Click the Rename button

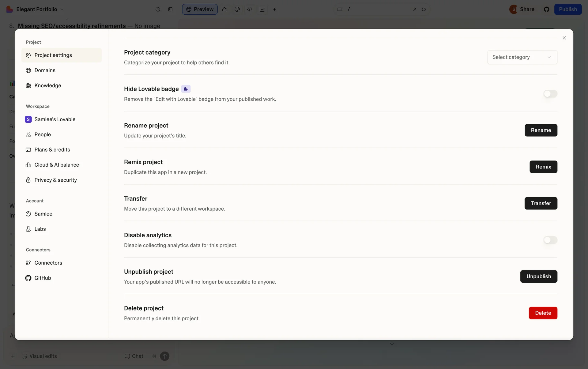[541, 130]
